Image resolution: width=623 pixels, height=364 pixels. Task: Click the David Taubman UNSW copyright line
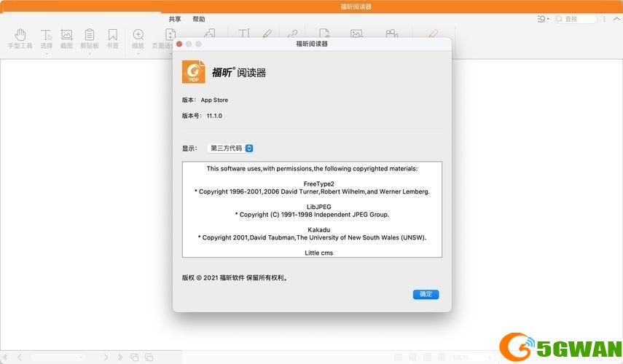pos(312,237)
